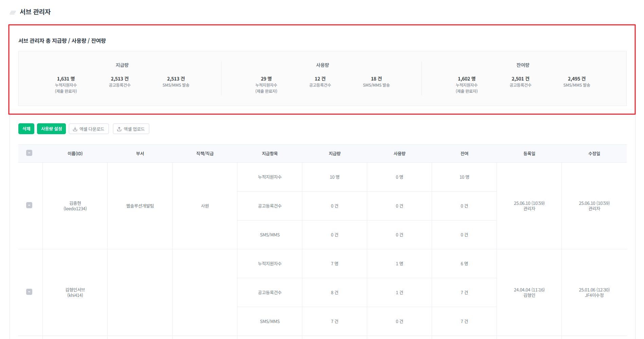The image size is (644, 339).
Task: Click the 김형인서브 (khi414) name cell
Action: tap(75, 292)
